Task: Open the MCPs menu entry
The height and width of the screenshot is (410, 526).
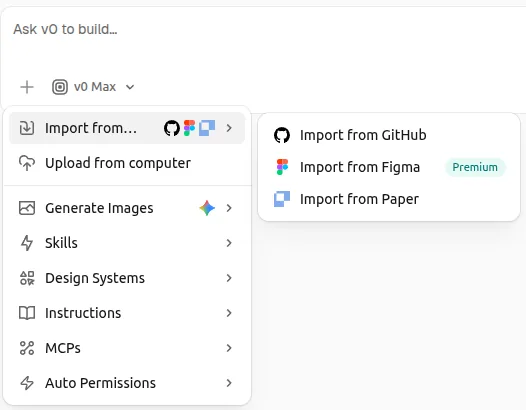Action: pos(127,348)
